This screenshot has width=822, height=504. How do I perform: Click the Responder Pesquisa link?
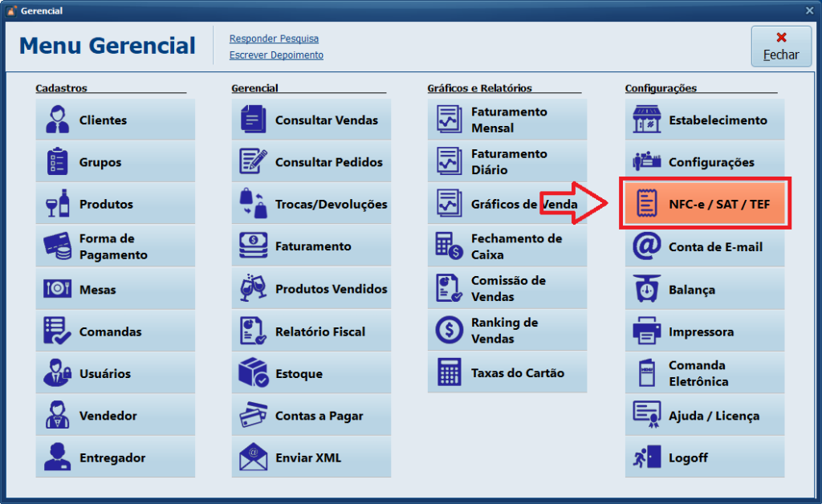[x=274, y=39]
